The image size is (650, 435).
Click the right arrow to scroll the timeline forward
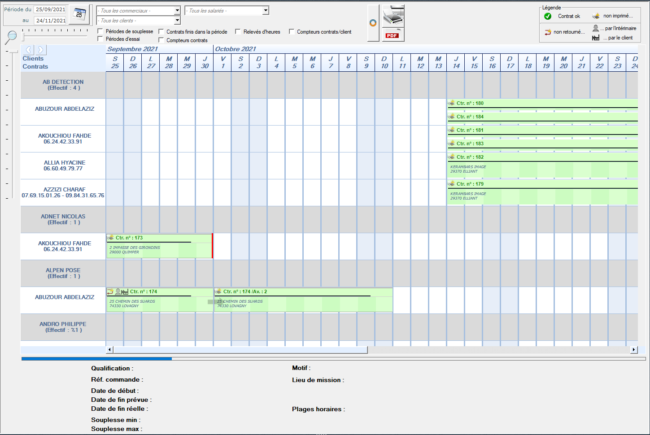[x=41, y=50]
